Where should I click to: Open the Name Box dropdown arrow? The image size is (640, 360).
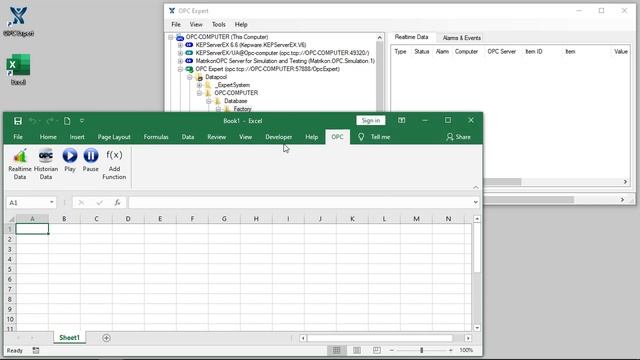51,202
